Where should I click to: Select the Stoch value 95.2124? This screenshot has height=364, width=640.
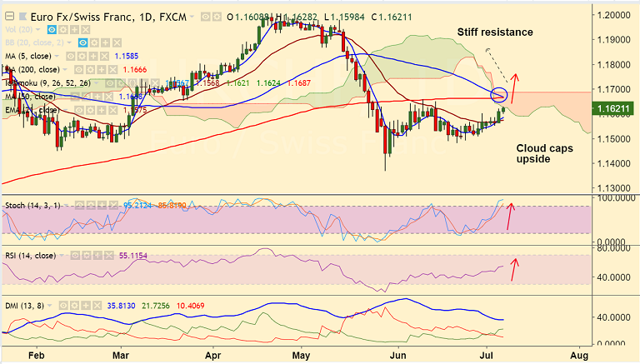click(137, 205)
